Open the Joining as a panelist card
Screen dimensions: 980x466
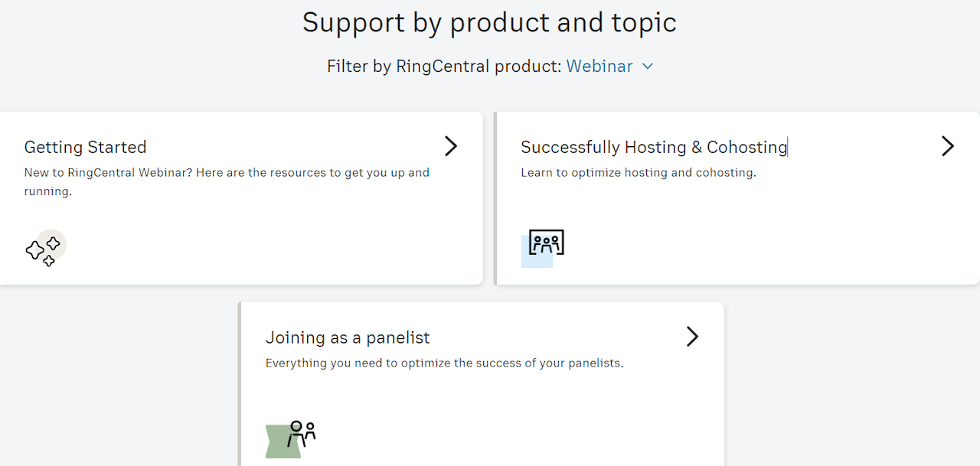[x=481, y=383]
